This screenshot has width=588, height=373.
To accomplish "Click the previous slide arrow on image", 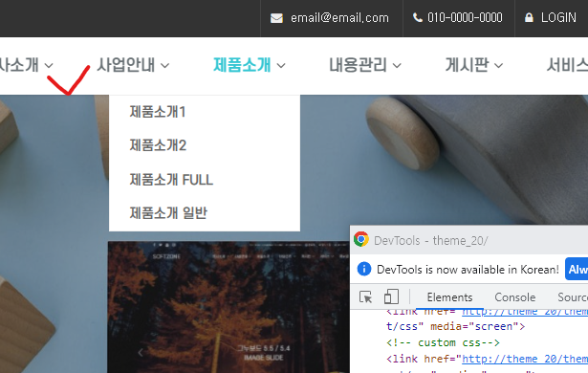I will pos(141,353).
